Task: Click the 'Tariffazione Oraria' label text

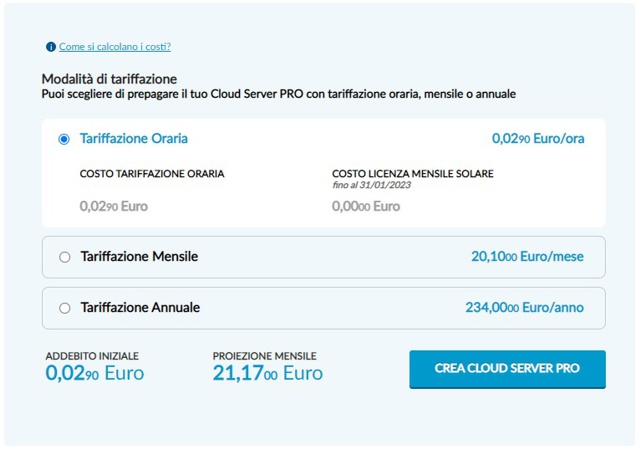Action: click(134, 139)
